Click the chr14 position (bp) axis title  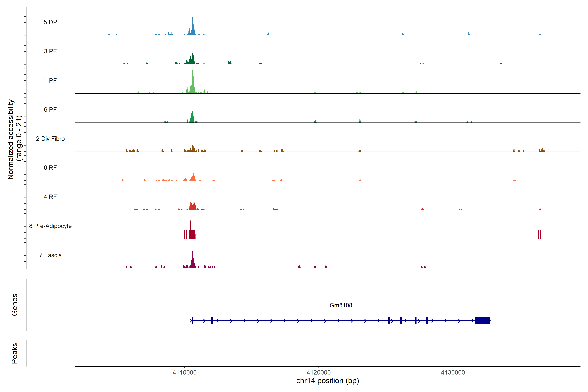pyautogui.click(x=327, y=381)
